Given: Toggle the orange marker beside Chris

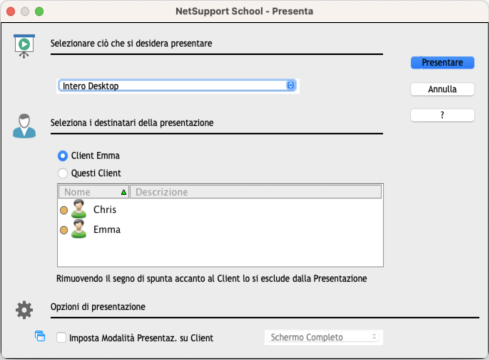Looking at the screenshot, I should click(x=64, y=210).
